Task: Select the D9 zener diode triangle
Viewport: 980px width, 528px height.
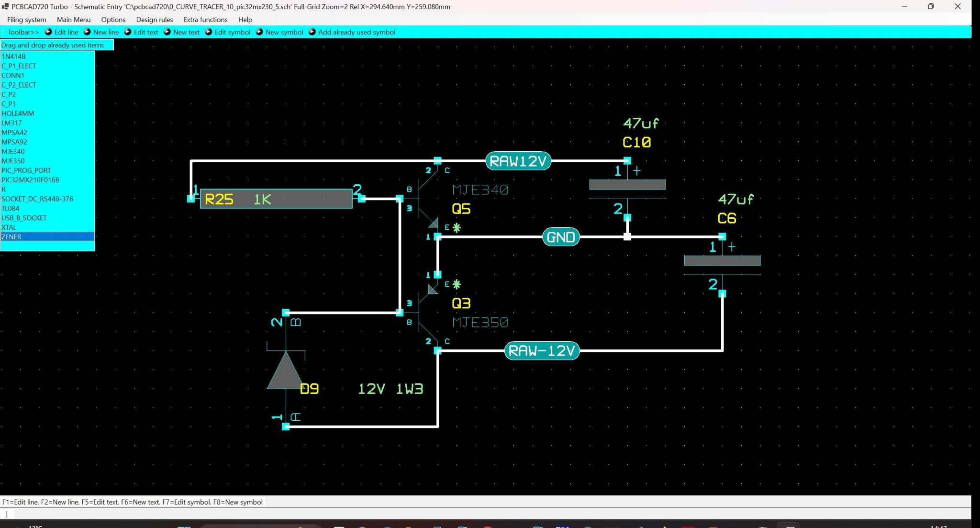Action: (285, 371)
